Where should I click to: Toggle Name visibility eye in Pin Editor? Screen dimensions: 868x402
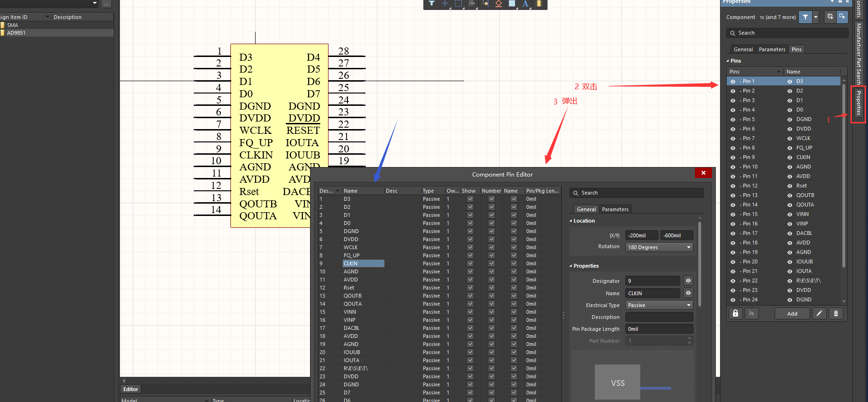click(688, 293)
